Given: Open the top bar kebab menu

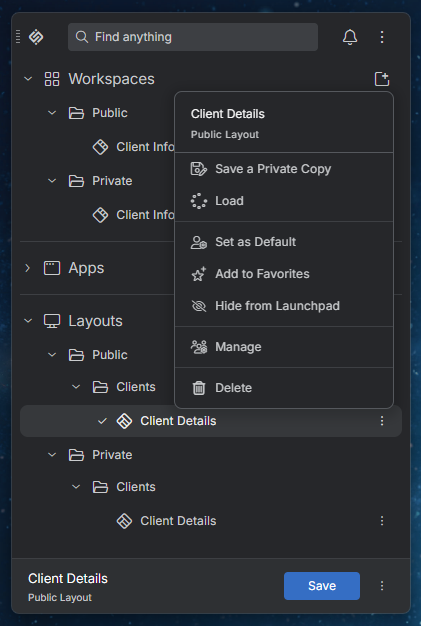Looking at the screenshot, I should [382, 37].
